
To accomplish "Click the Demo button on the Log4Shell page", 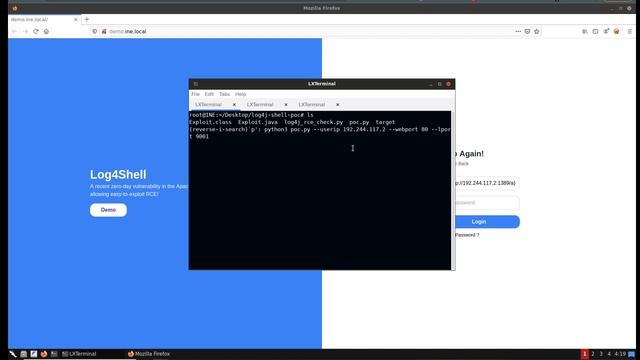I will (108, 210).
